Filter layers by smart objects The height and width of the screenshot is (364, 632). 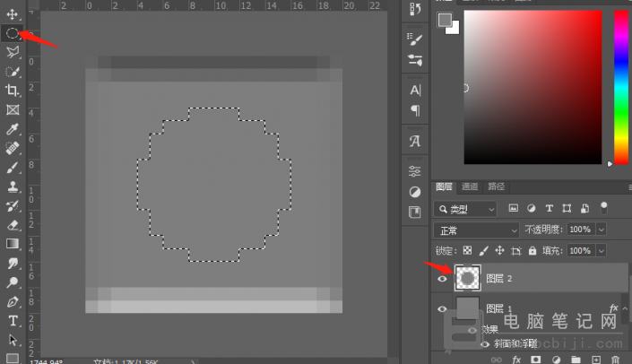click(x=584, y=208)
